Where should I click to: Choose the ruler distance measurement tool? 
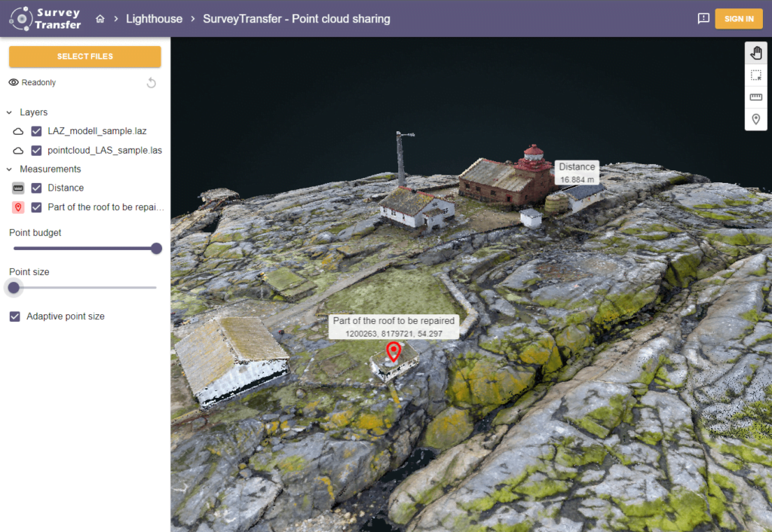click(x=755, y=97)
